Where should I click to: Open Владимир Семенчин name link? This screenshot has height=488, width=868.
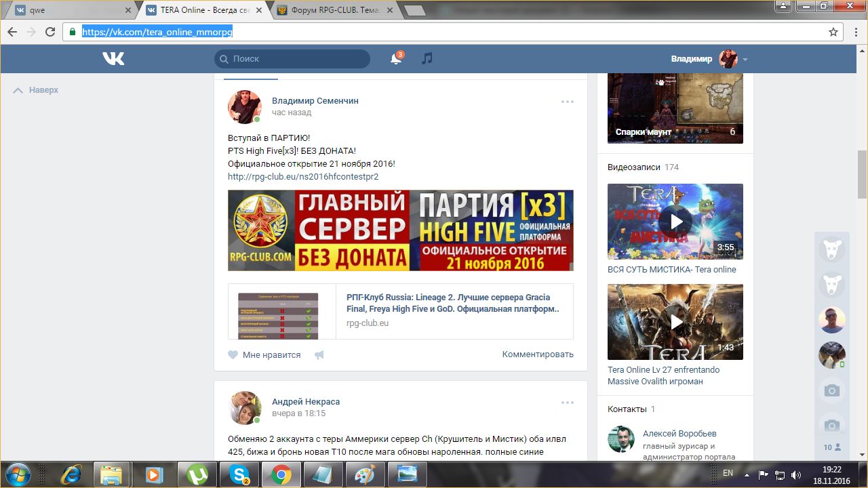pyautogui.click(x=315, y=100)
